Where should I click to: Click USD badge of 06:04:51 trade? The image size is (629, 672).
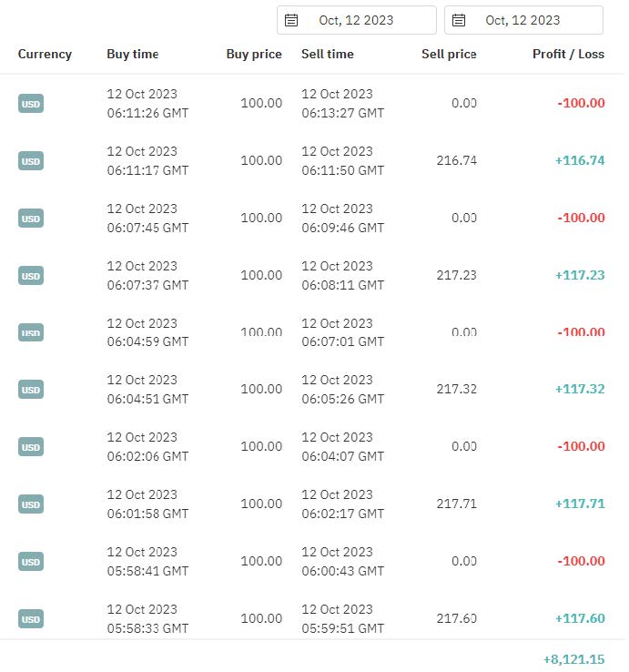coord(31,390)
